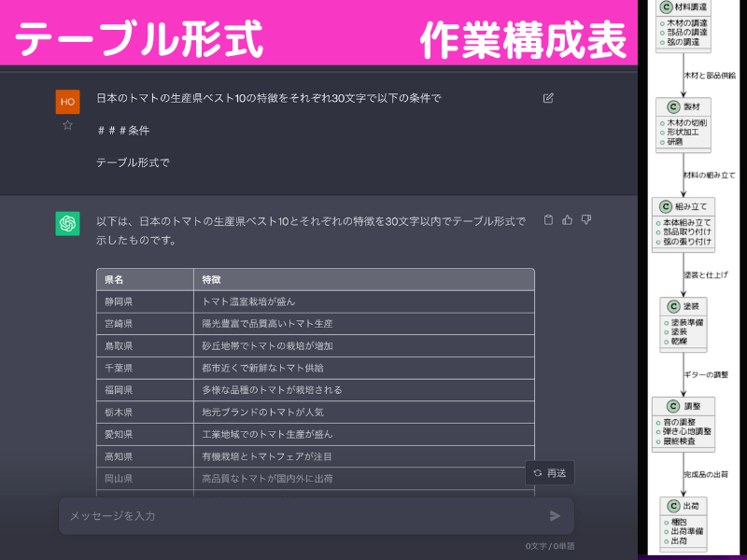The image size is (747, 560).
Task: Select the 組み立て diagram node
Action: (x=682, y=207)
